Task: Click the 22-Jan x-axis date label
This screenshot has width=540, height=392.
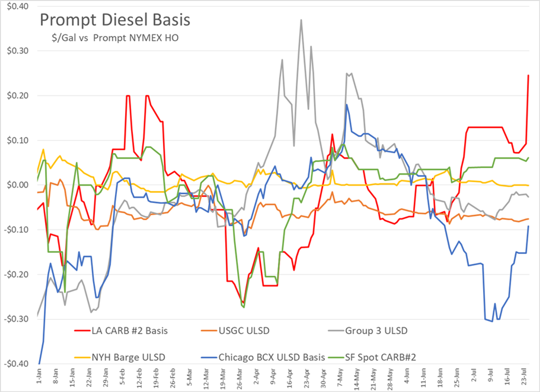Action: pos(89,378)
